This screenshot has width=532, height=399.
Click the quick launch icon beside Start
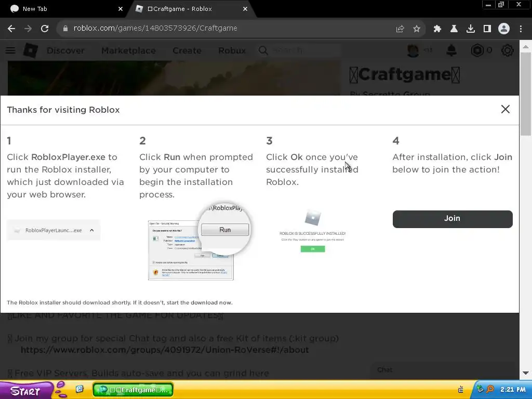point(79,389)
